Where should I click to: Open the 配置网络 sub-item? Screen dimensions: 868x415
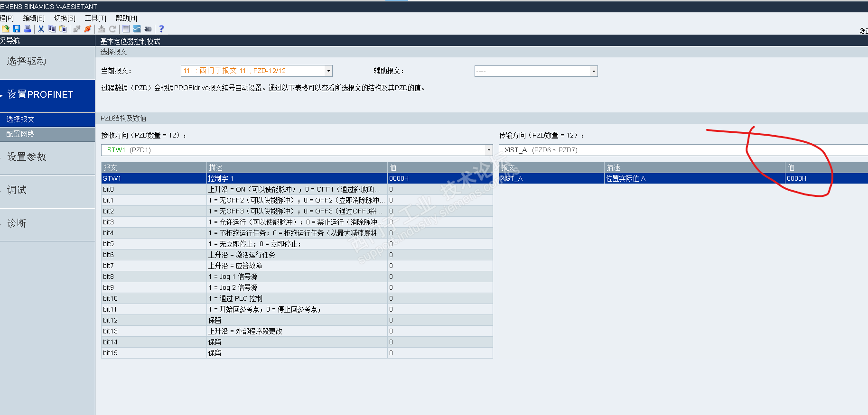coord(47,134)
